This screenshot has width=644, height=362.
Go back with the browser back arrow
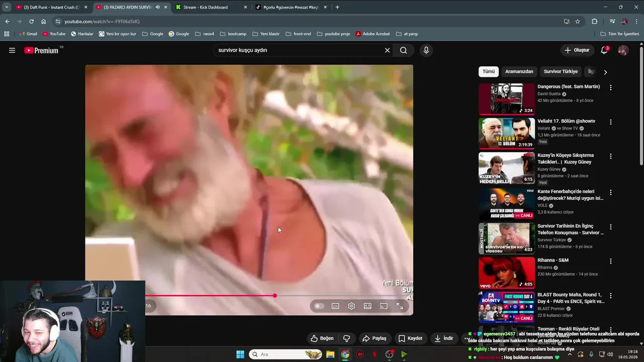pyautogui.click(x=7, y=22)
